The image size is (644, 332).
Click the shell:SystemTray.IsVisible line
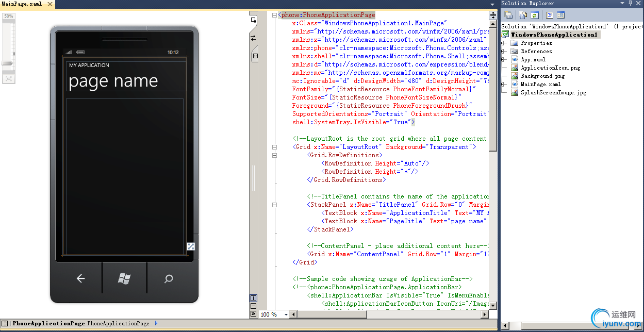tap(353, 122)
